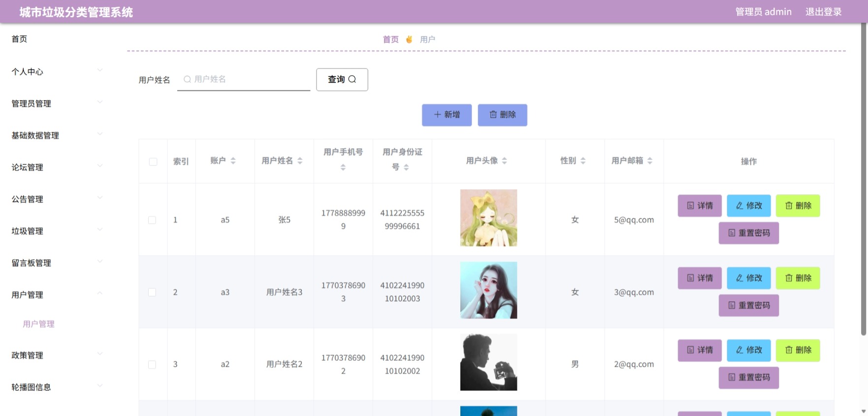Image resolution: width=868 pixels, height=416 pixels.
Task: Expand the 公告管理 sidebar menu
Action: tap(100, 198)
